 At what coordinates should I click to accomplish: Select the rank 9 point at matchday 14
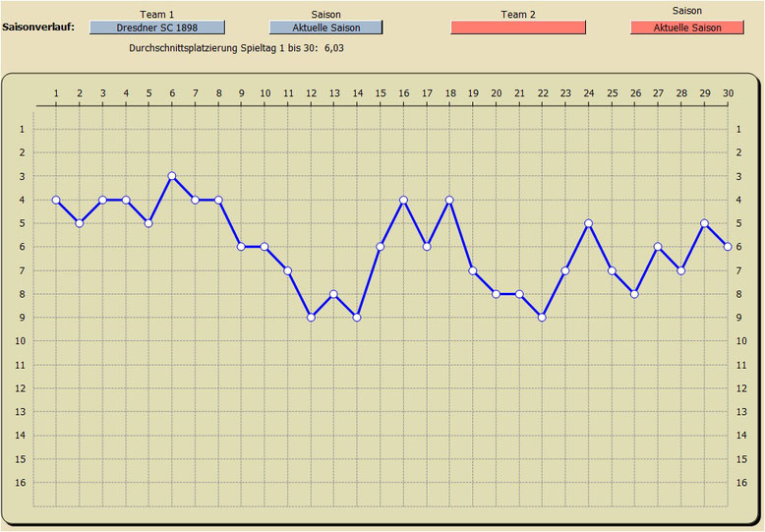point(357,318)
